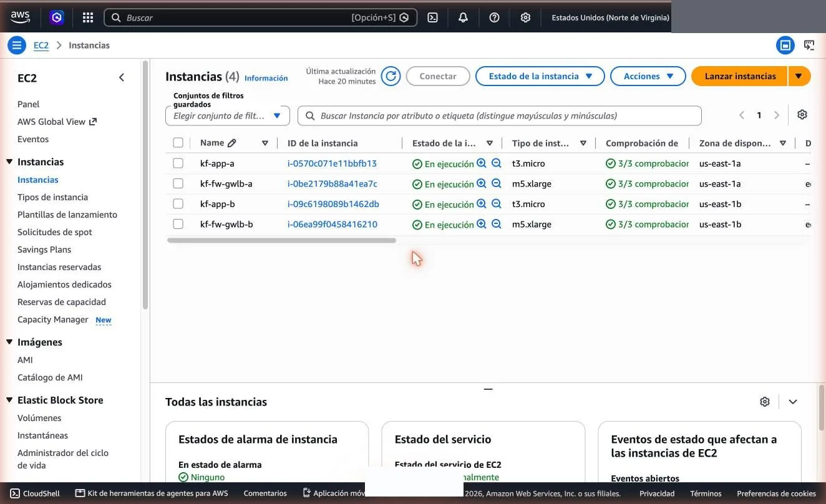Collapse the Todas las instancias panel chevron
This screenshot has height=504, width=826.
click(x=793, y=402)
